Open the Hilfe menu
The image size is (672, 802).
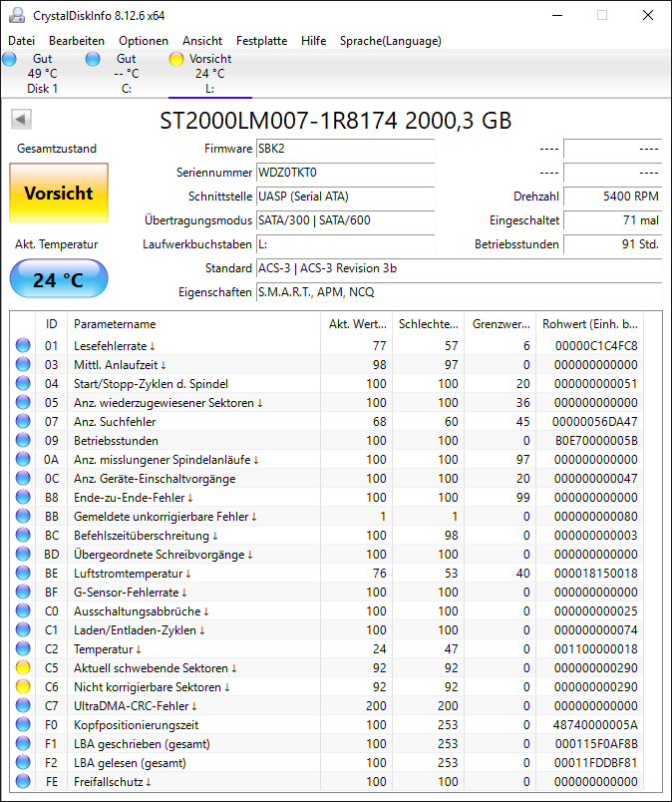pyautogui.click(x=313, y=41)
